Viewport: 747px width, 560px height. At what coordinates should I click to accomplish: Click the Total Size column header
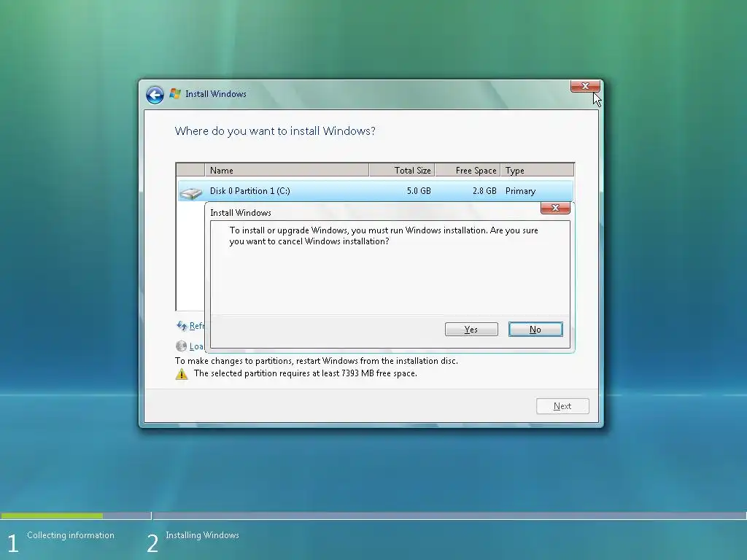coord(402,171)
